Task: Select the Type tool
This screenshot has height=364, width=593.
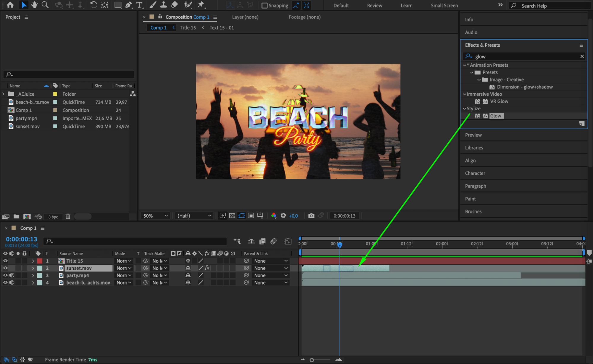Action: click(x=139, y=5)
